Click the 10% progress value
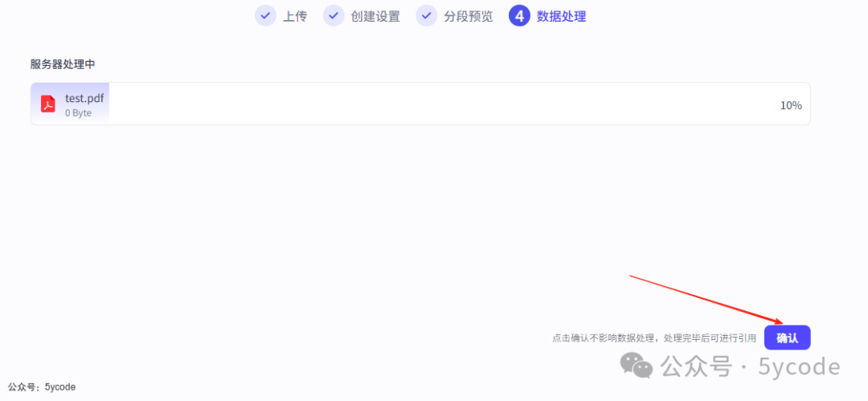This screenshot has height=401, width=868. click(791, 105)
